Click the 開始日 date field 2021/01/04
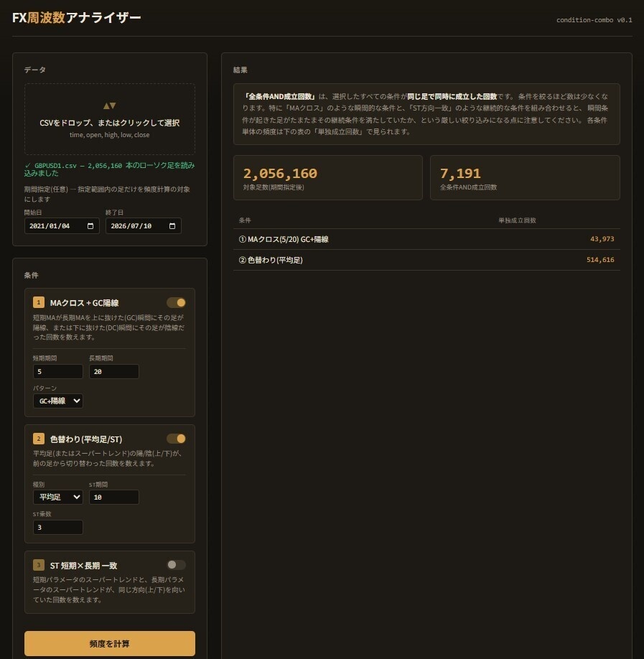The width and height of the screenshot is (644, 659). coord(62,225)
